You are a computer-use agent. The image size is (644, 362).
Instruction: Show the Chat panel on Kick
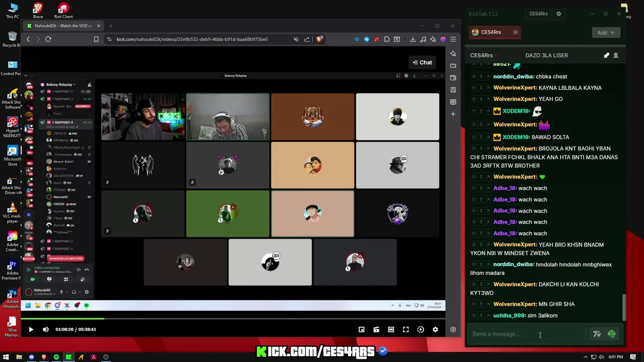tap(422, 62)
